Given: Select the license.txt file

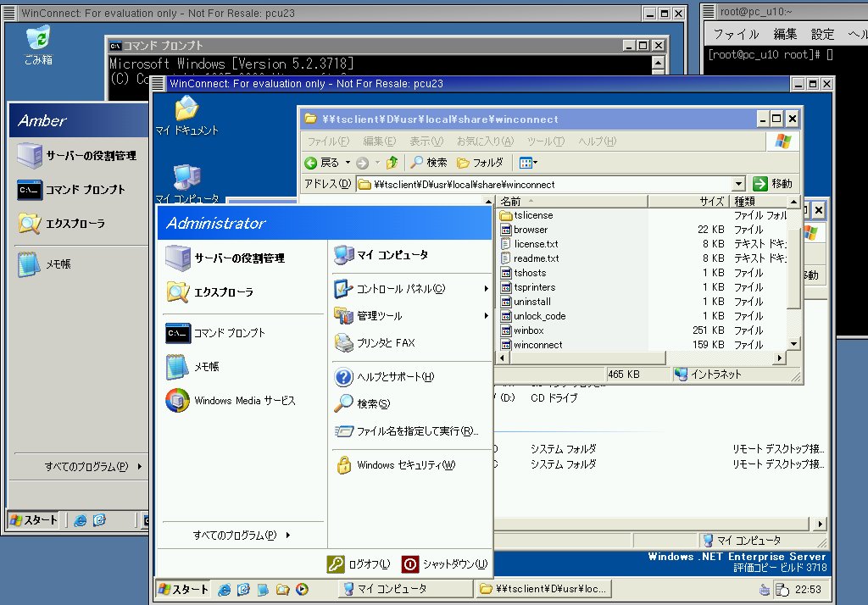Looking at the screenshot, I should 529,244.
